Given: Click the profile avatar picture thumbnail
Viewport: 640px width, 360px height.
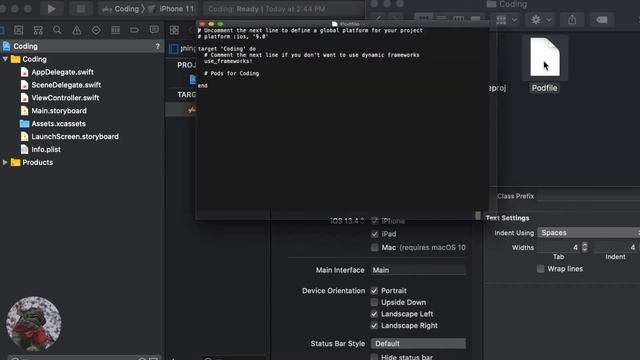Looking at the screenshot, I should [33, 323].
